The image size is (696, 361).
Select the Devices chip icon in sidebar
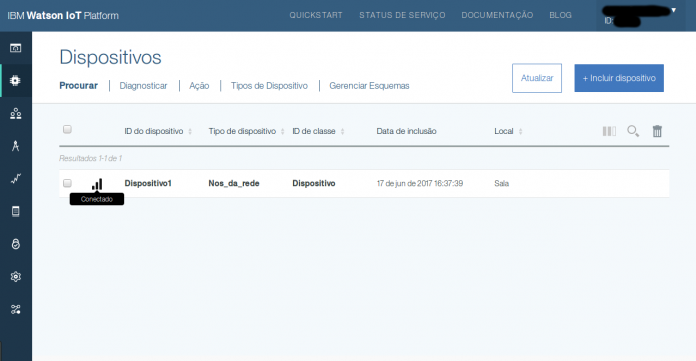pyautogui.click(x=16, y=80)
